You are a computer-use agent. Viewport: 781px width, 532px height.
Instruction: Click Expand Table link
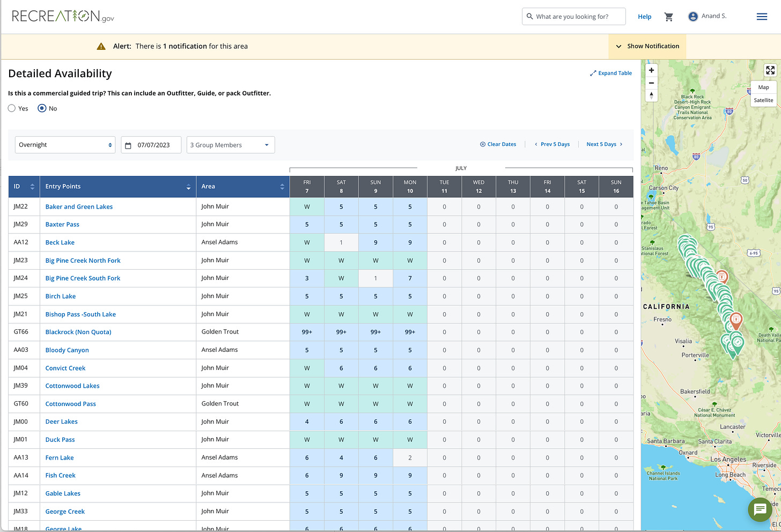click(x=611, y=73)
